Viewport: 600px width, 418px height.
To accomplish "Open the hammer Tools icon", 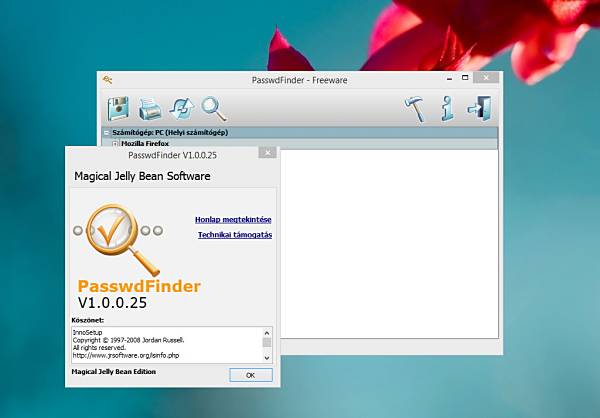I will coord(415,109).
